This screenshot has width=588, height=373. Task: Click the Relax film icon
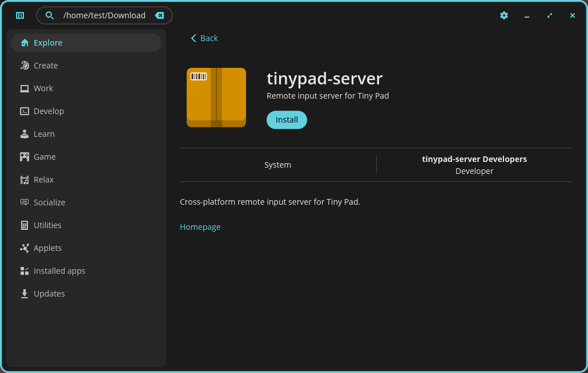click(25, 180)
